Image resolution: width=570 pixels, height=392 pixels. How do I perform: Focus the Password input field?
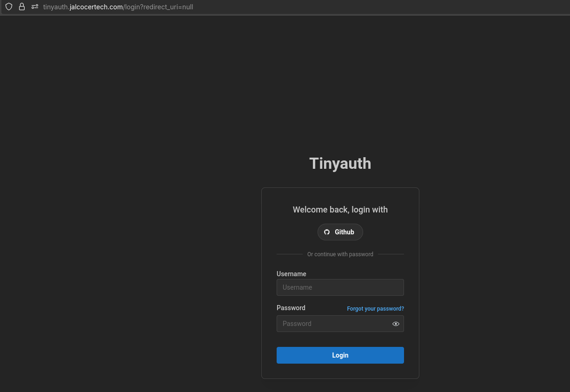[x=340, y=324]
